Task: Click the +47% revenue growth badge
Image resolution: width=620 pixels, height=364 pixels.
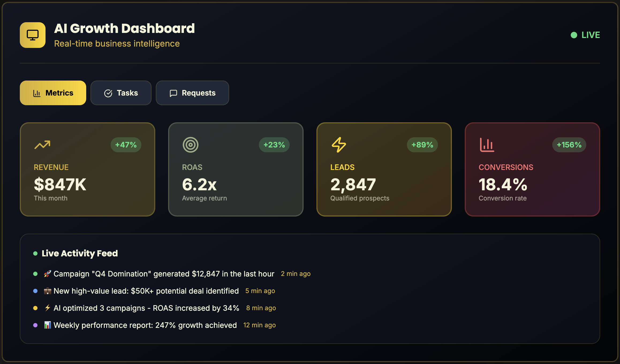Action: pyautogui.click(x=126, y=145)
